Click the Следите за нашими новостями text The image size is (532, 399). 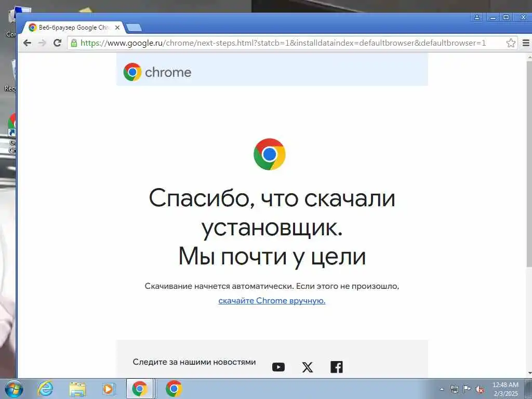194,362
